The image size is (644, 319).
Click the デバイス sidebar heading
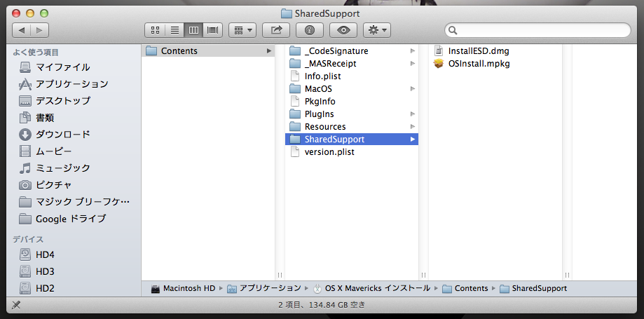point(28,239)
